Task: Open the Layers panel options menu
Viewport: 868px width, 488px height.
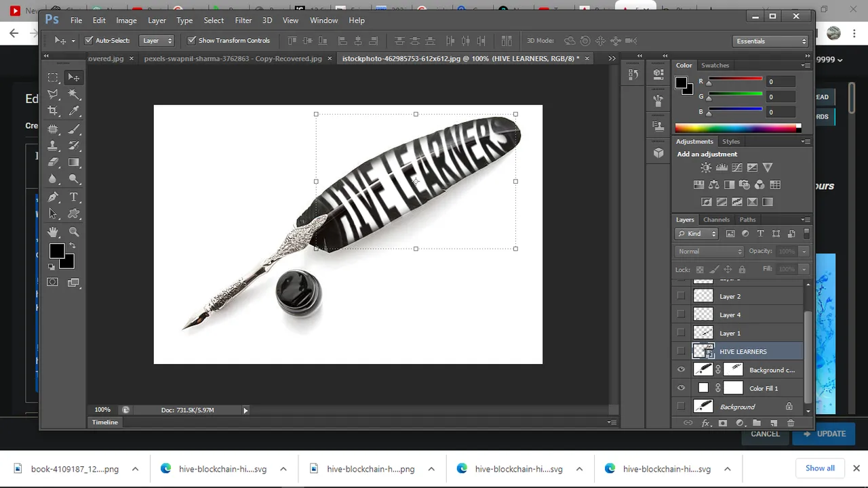Action: coord(806,220)
